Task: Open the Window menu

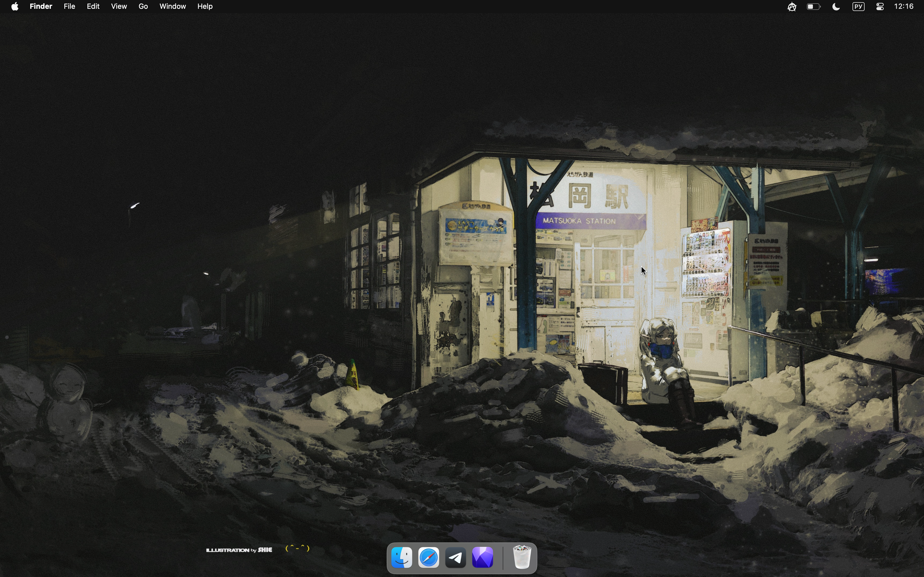Action: pos(173,7)
